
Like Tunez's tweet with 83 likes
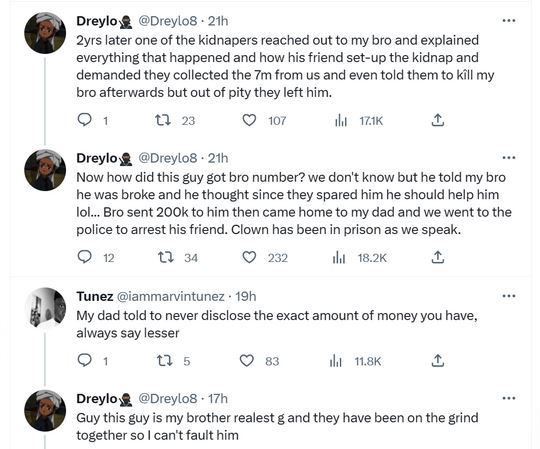tap(247, 361)
